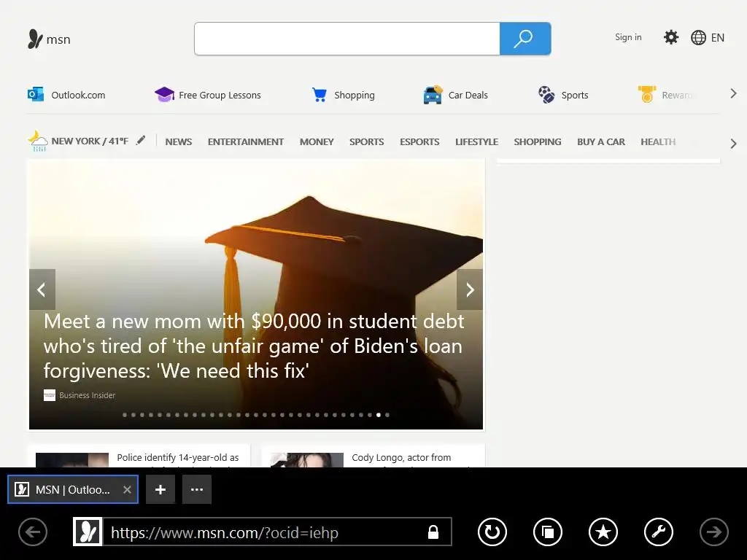Screen dimensions: 747x560
Task: Open page tools wrench icon
Action: (x=659, y=532)
